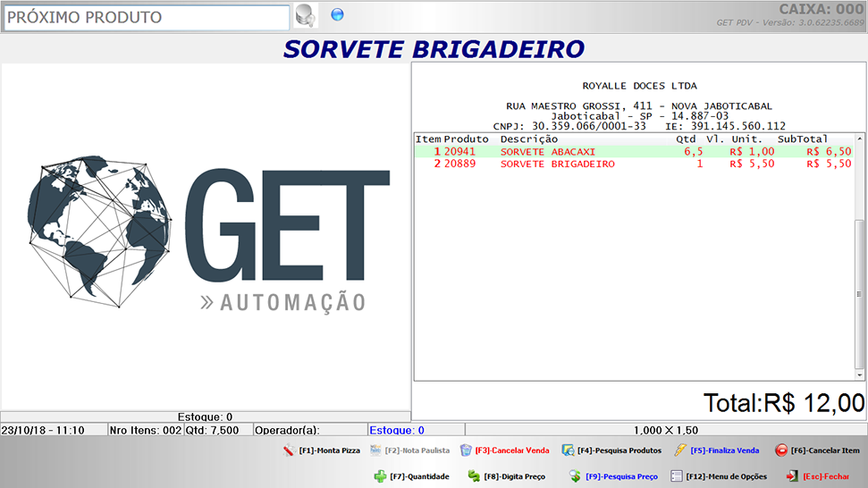868x488 pixels.
Task: Click the database search icon beside product field
Action: pyautogui.click(x=306, y=15)
